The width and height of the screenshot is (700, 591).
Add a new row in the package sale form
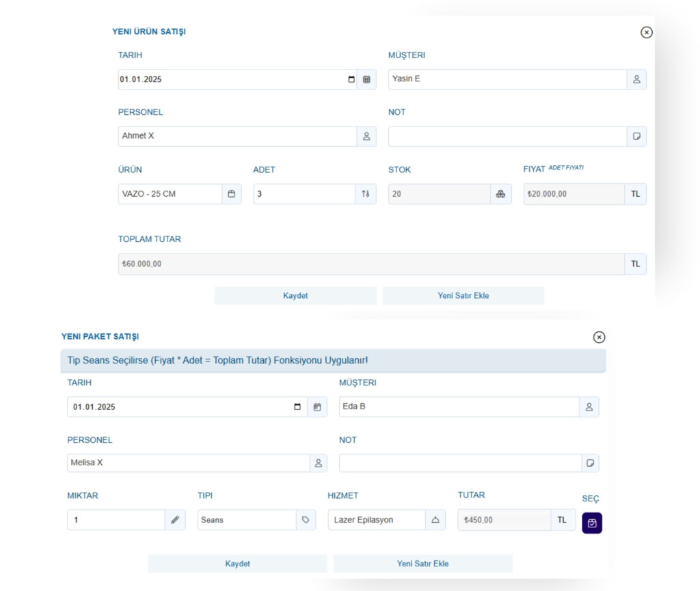coord(422,564)
